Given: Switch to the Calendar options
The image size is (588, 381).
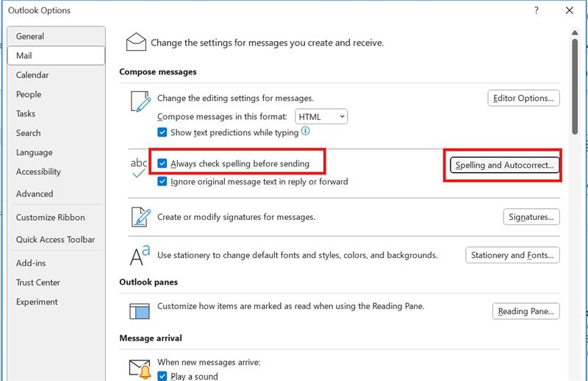Looking at the screenshot, I should point(57,75).
